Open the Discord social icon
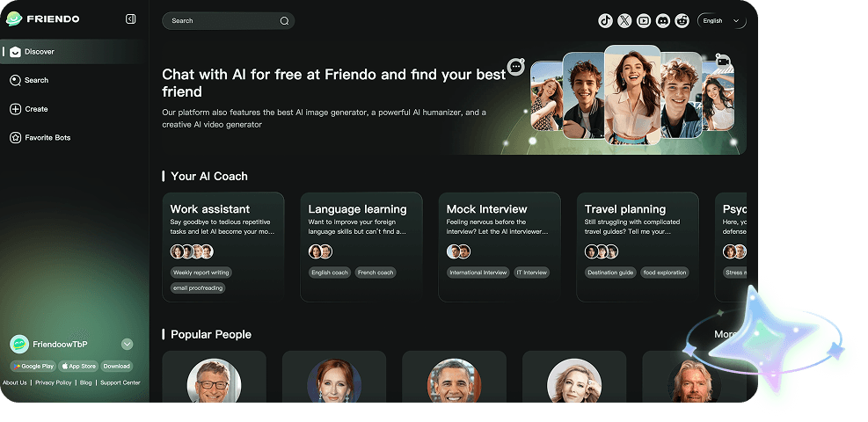The width and height of the screenshot is (868, 422). pyautogui.click(x=662, y=21)
